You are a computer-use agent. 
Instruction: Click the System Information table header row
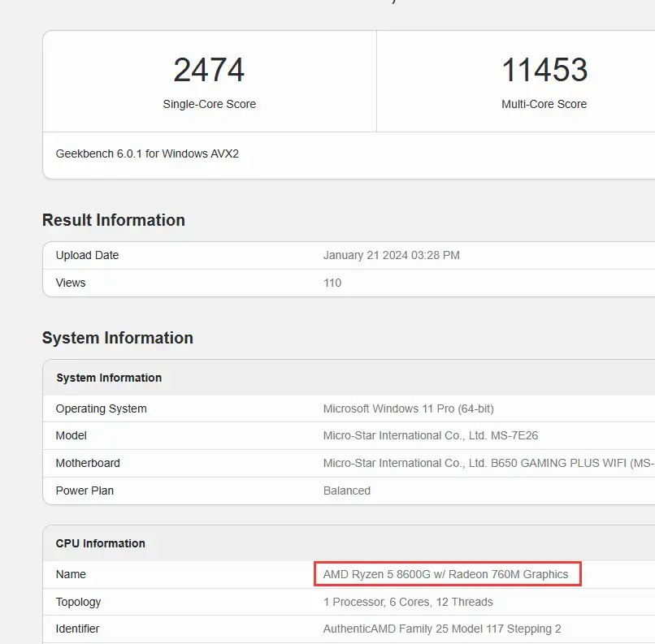109,378
